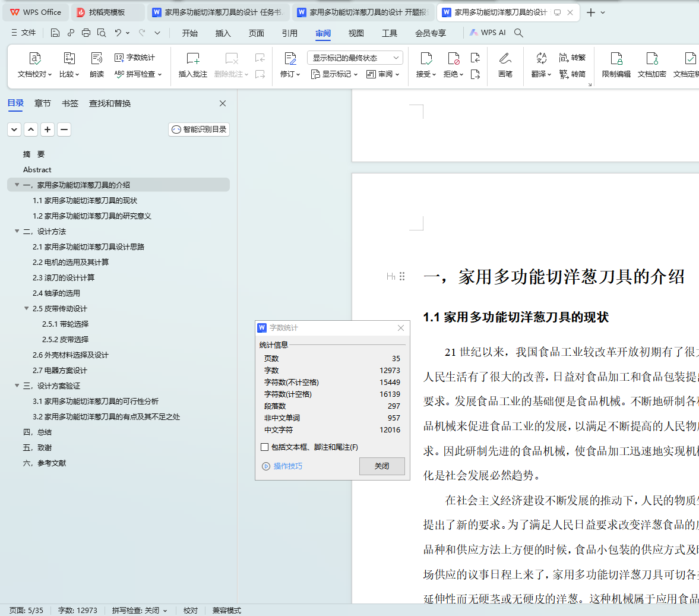Start the 朗读 read-aloud tool
Screen dimensions: 699x616
[97, 65]
